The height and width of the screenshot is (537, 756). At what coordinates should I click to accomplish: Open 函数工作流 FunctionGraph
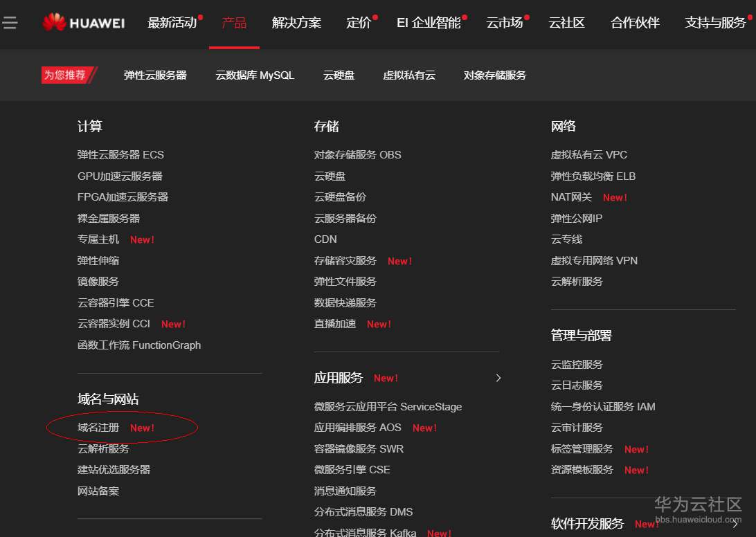click(x=139, y=345)
